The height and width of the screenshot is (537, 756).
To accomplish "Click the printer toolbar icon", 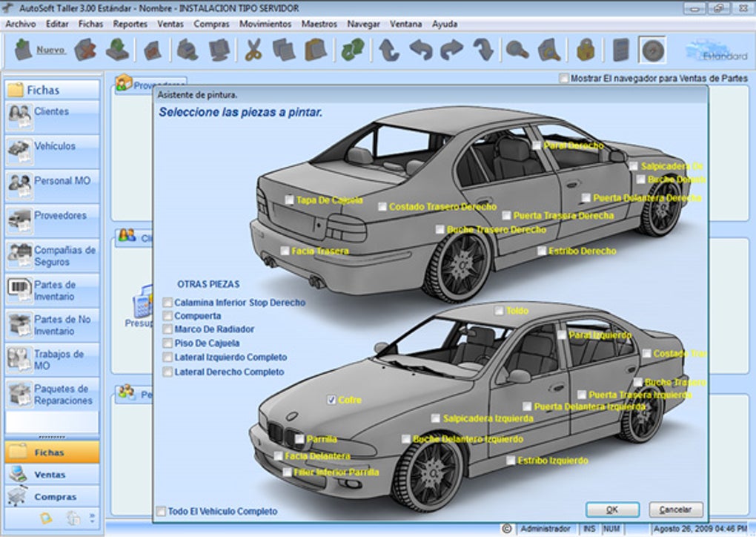I will (187, 50).
